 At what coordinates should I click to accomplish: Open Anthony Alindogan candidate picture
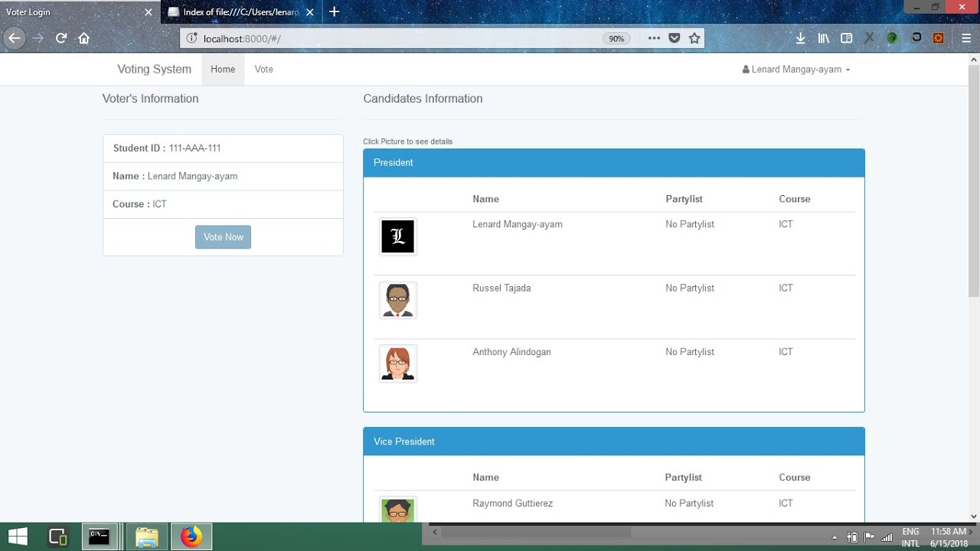coord(398,364)
